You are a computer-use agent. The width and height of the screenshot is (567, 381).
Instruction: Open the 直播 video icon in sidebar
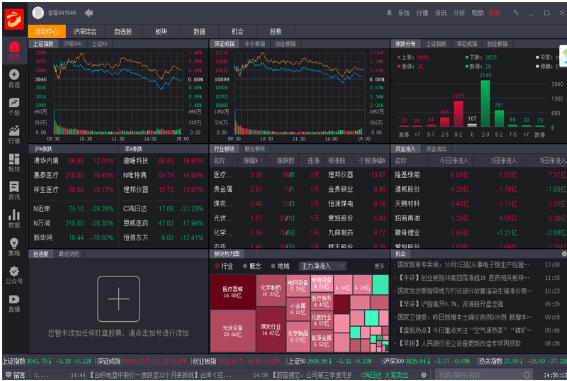point(14,303)
